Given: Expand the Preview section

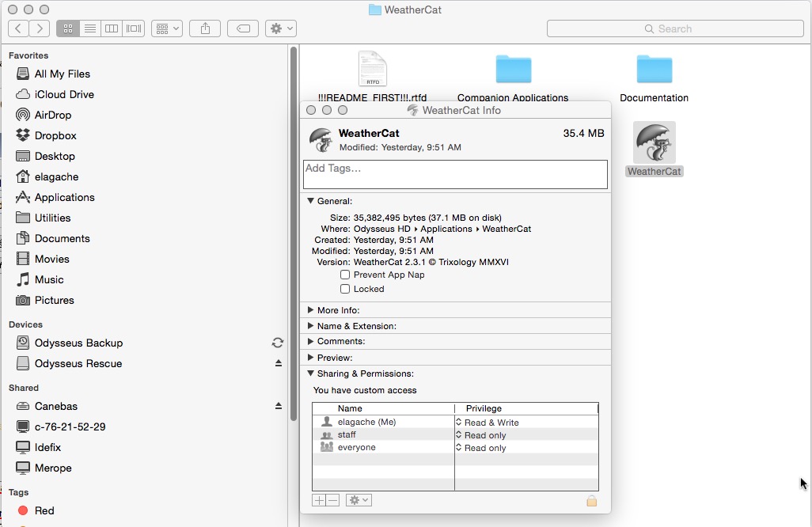Looking at the screenshot, I should pyautogui.click(x=311, y=358).
